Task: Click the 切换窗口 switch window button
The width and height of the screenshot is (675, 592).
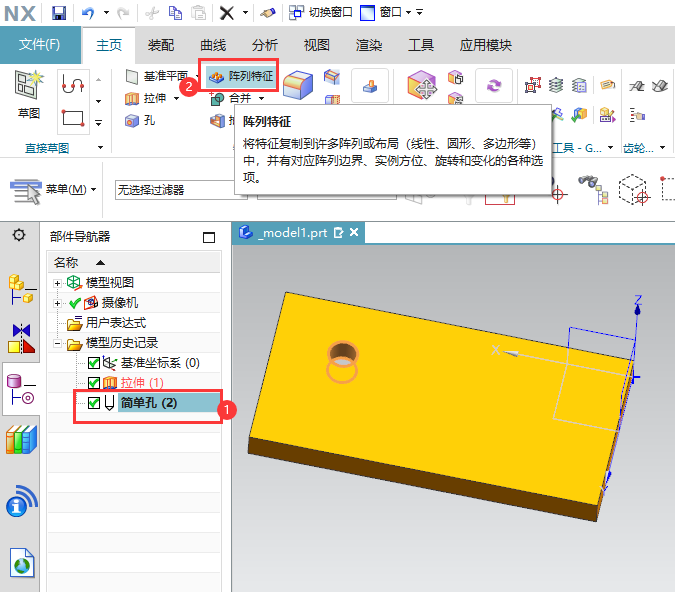Action: (x=321, y=12)
